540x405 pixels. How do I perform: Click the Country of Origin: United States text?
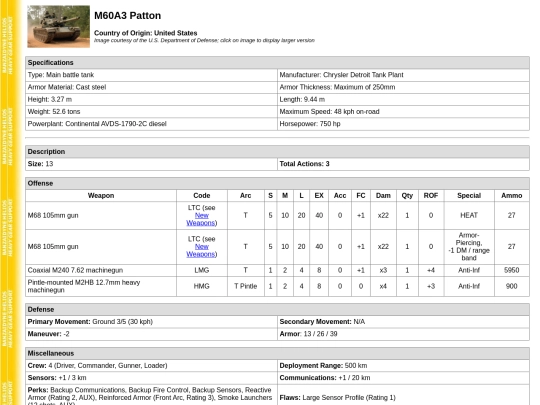click(145, 33)
